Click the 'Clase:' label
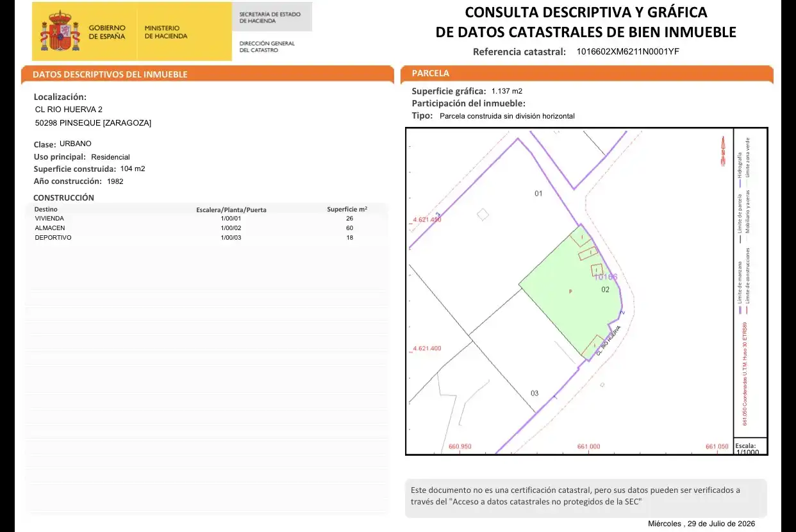 tap(45, 144)
